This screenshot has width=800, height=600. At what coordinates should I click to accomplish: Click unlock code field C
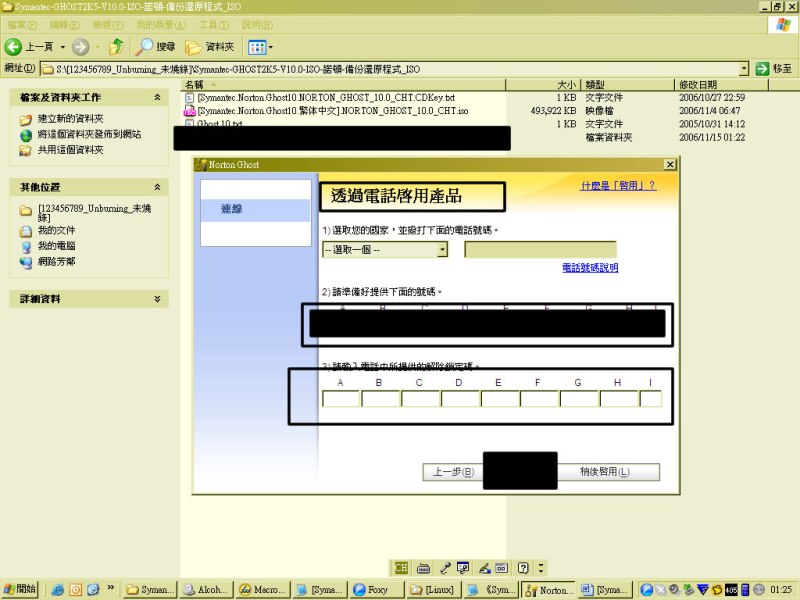420,398
